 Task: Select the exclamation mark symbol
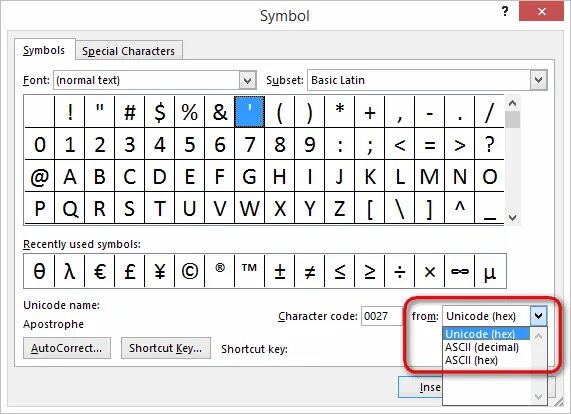point(70,112)
